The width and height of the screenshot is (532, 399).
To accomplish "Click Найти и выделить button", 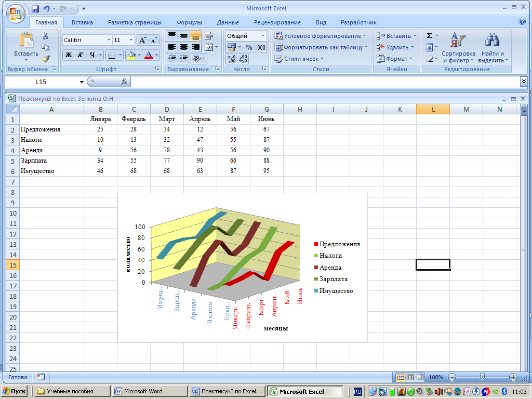I will [493, 48].
